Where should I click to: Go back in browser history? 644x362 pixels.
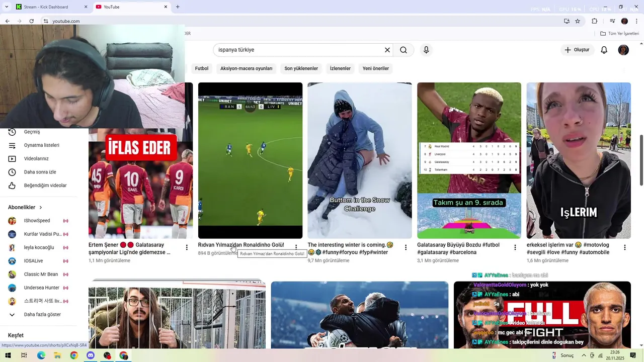[7, 21]
